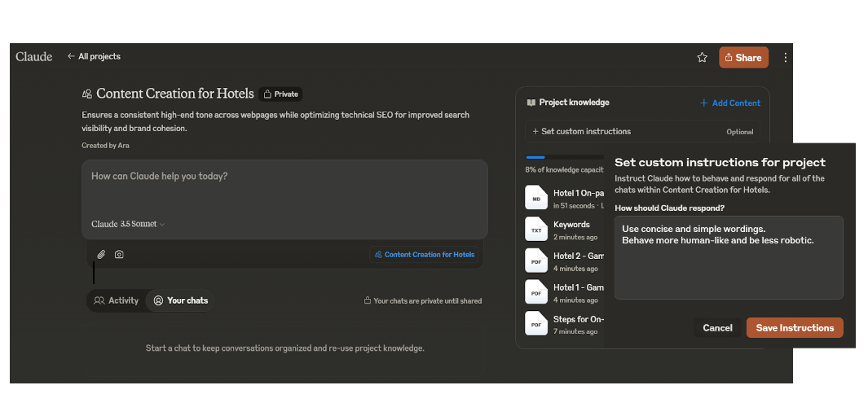Capture a screenshot with the camera icon
Image resolution: width=868 pixels, height=416 pixels.
pyautogui.click(x=119, y=255)
